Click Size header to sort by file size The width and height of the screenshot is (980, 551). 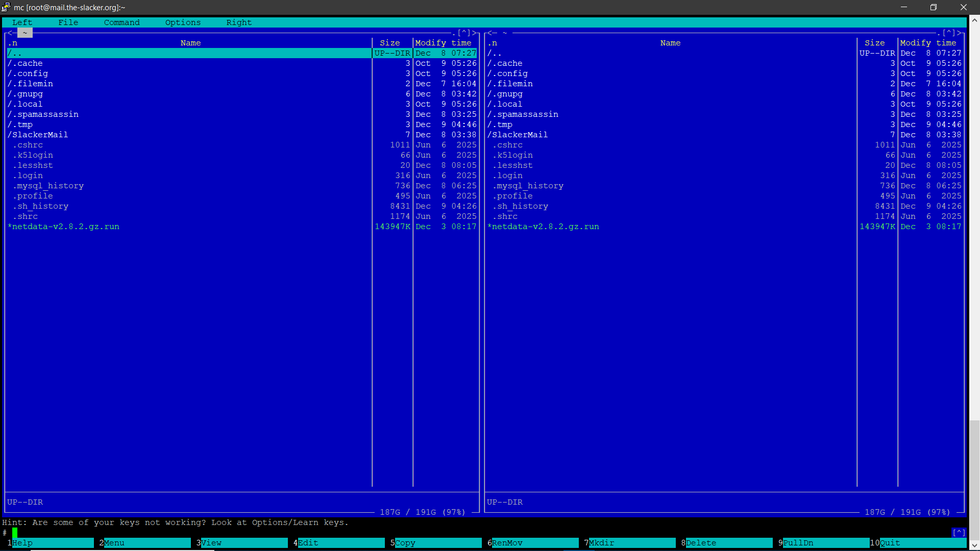(x=389, y=43)
